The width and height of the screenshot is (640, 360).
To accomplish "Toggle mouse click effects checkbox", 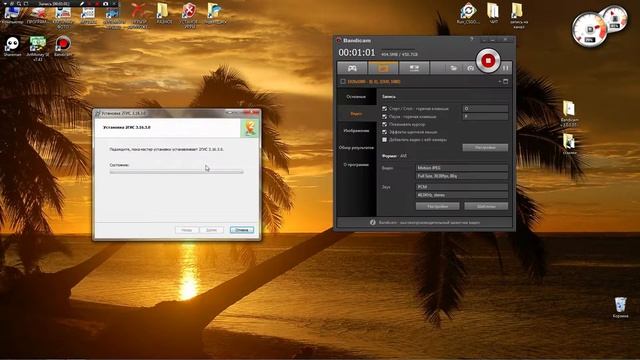I will click(384, 132).
